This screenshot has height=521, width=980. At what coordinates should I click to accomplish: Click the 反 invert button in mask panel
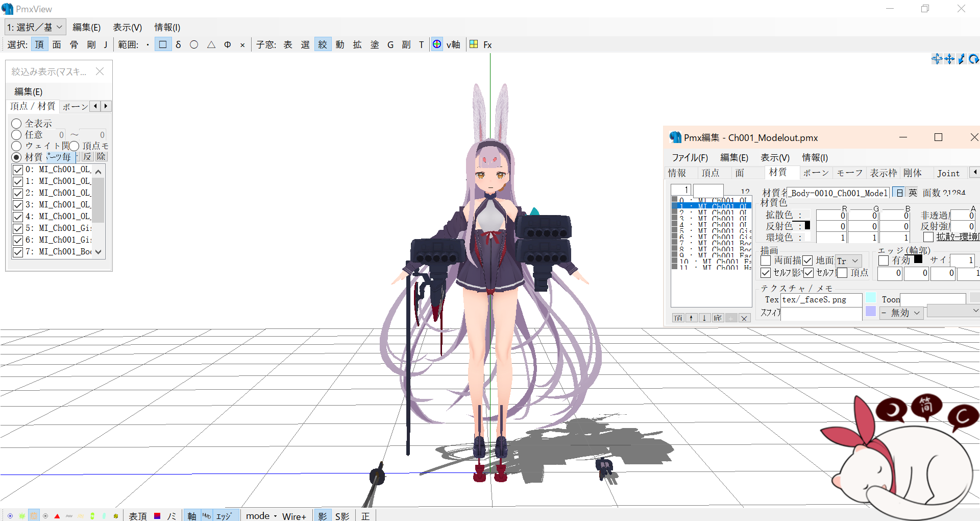coord(87,157)
